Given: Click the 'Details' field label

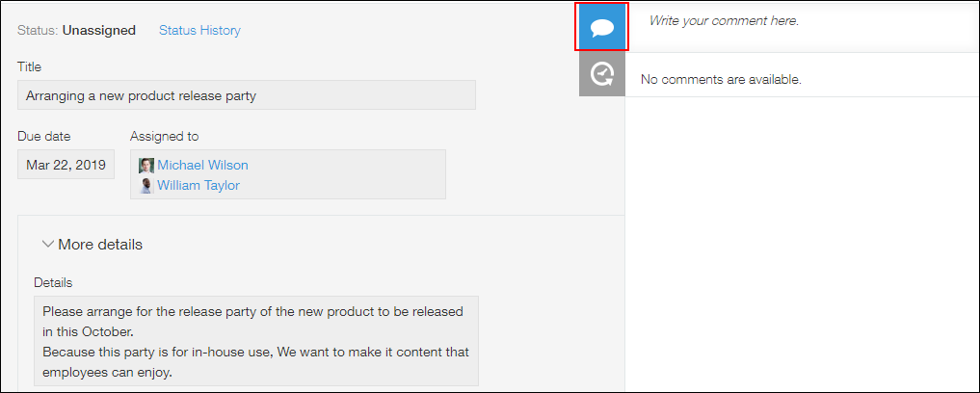Looking at the screenshot, I should [x=53, y=283].
